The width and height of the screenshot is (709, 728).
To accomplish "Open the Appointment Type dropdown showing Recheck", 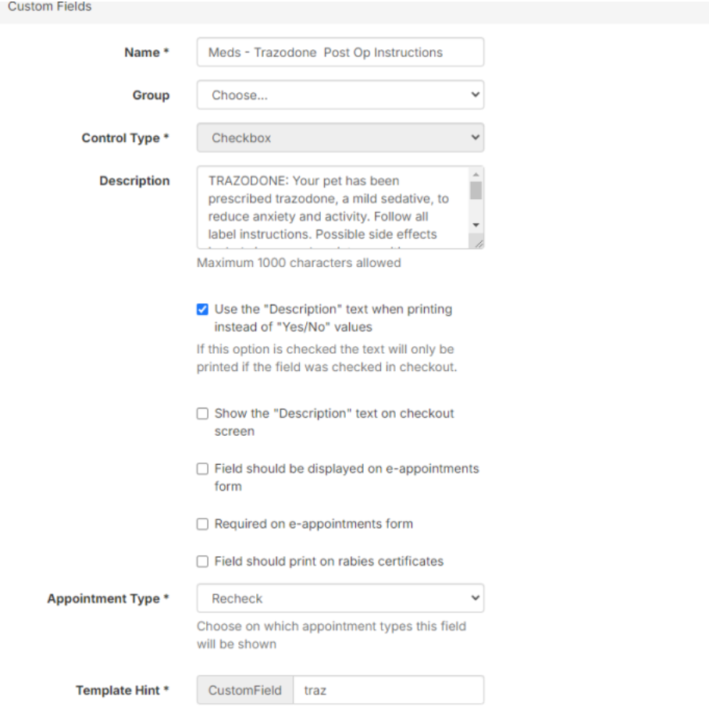I will click(x=340, y=598).
